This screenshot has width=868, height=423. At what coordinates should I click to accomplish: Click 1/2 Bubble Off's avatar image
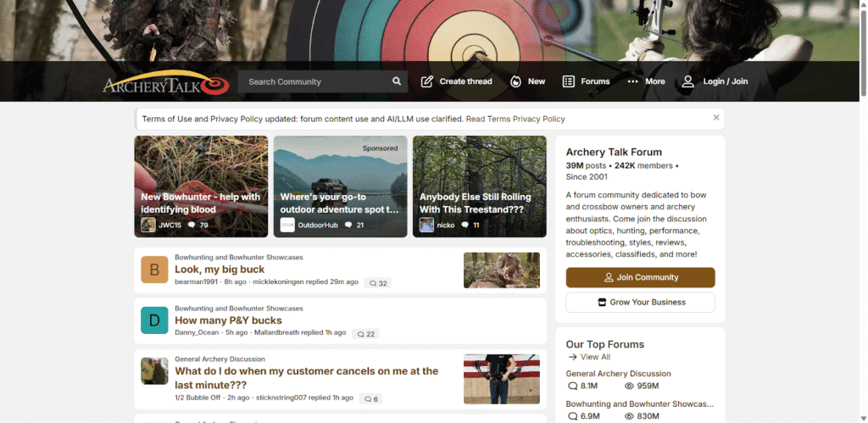click(154, 371)
